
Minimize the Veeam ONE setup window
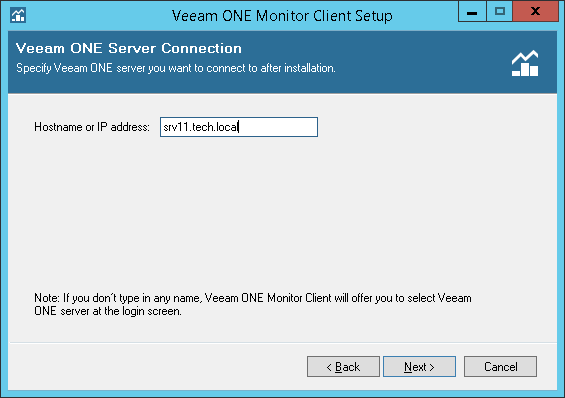tap(472, 12)
